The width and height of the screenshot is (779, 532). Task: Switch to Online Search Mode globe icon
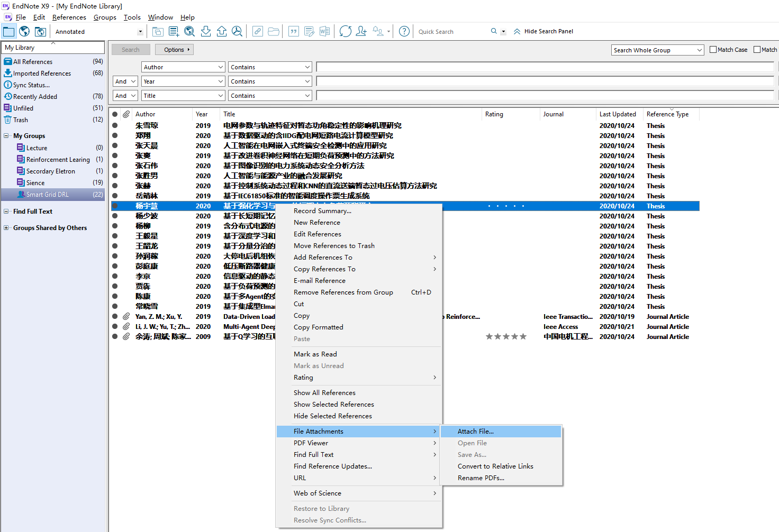click(24, 31)
